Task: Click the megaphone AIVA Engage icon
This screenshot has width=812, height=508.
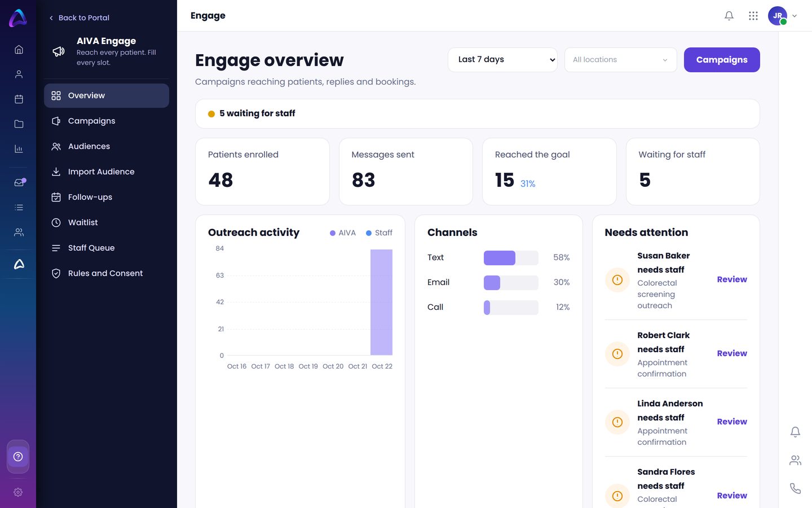Action: pos(59,51)
